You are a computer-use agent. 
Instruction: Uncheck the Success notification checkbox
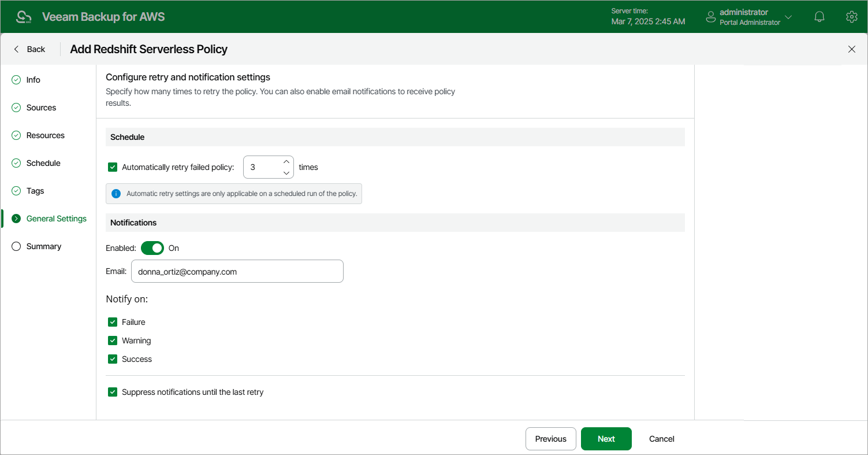(x=113, y=359)
